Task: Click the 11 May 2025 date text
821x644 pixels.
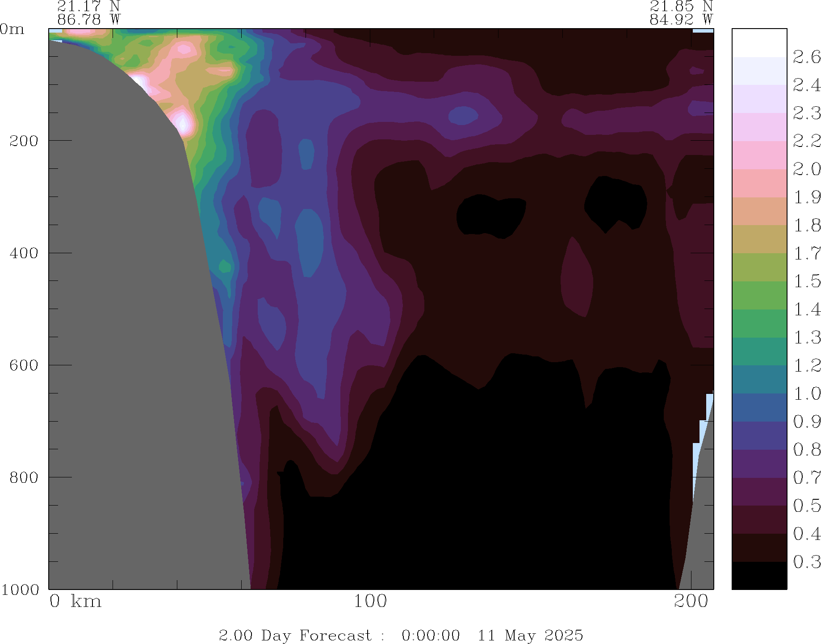Action: tap(530, 635)
